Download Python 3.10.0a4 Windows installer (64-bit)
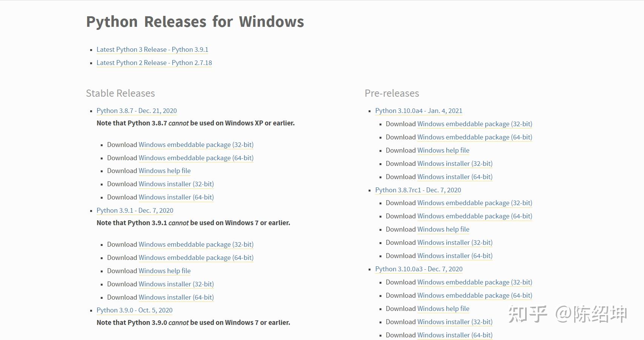 [x=455, y=177]
